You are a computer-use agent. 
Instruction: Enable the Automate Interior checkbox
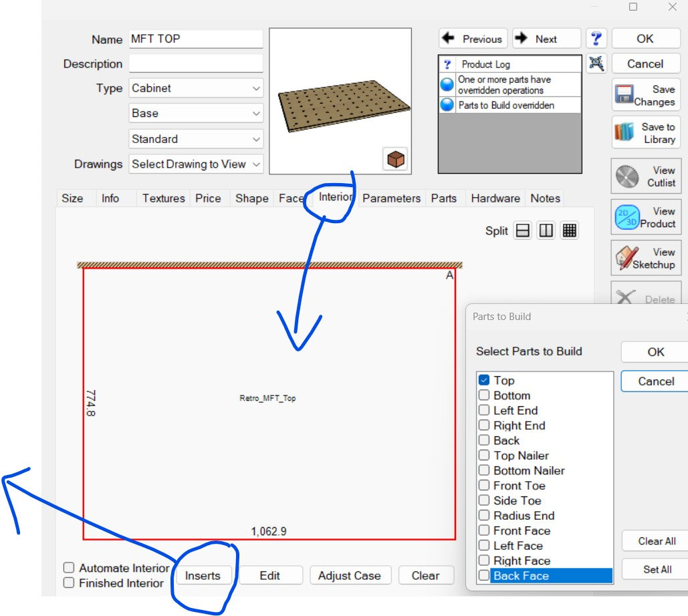69,568
